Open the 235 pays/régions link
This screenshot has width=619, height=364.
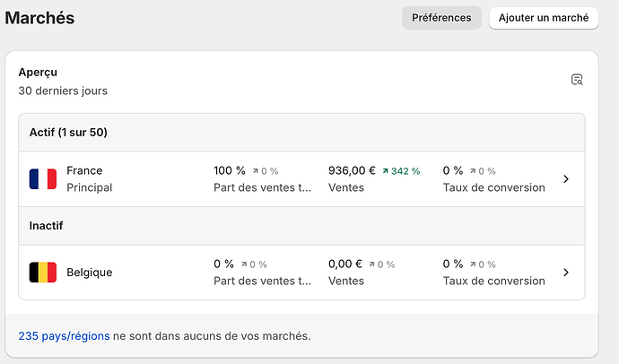pyautogui.click(x=64, y=336)
